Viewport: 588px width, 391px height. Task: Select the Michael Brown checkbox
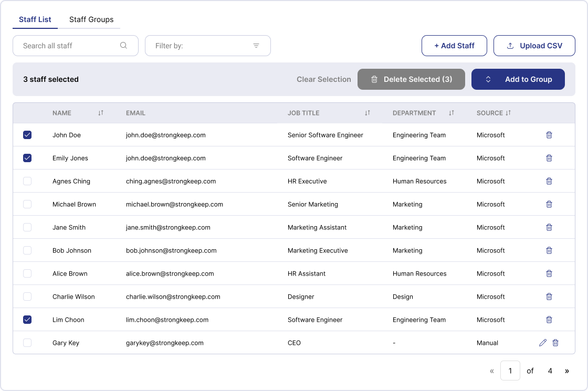[x=27, y=204]
